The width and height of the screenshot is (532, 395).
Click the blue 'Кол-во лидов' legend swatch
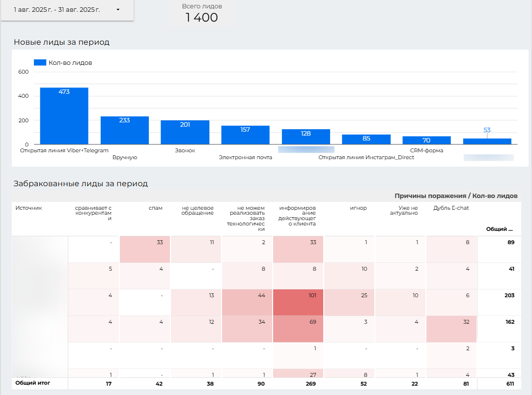pos(40,62)
